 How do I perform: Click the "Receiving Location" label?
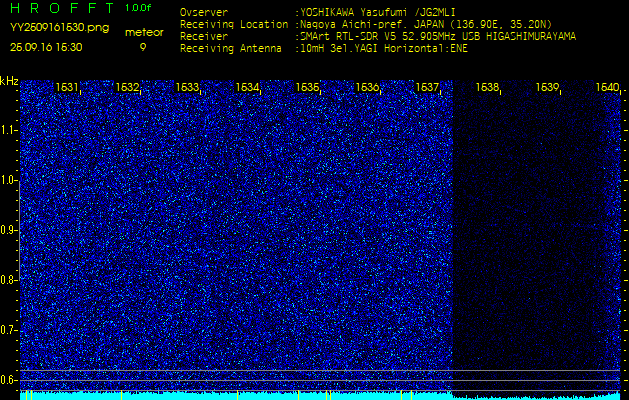click(x=234, y=24)
